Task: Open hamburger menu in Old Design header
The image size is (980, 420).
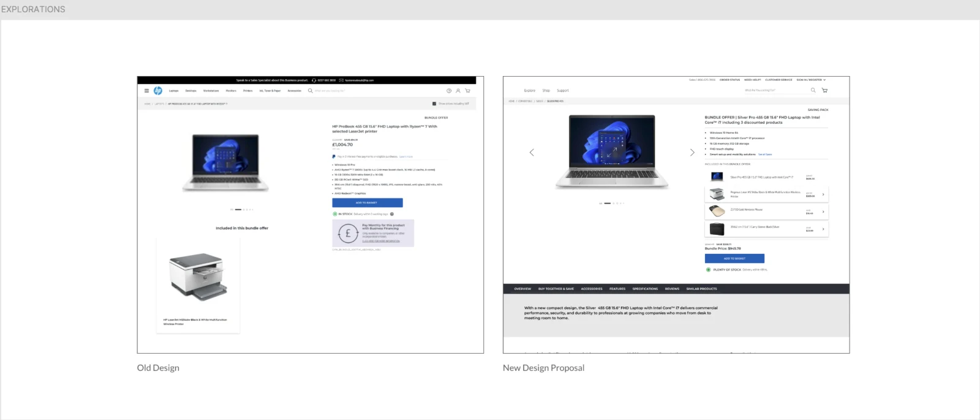Action: click(146, 91)
